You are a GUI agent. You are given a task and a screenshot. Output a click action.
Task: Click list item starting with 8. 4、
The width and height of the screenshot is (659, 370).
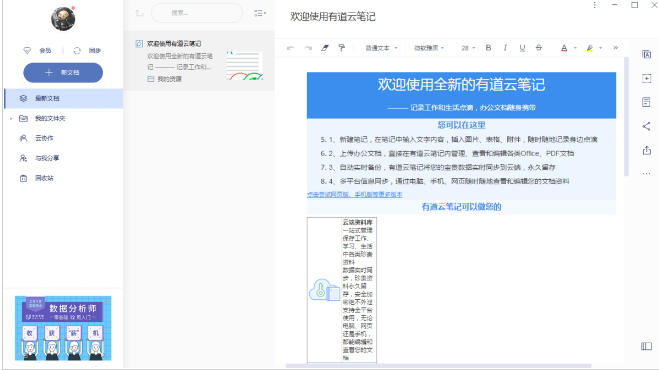[445, 181]
